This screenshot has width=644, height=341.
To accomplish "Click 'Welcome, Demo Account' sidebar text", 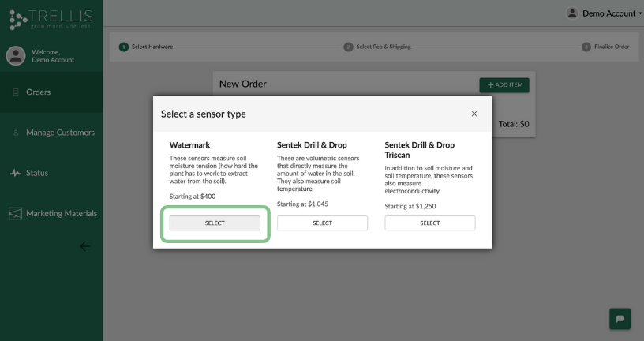I will 53,56.
